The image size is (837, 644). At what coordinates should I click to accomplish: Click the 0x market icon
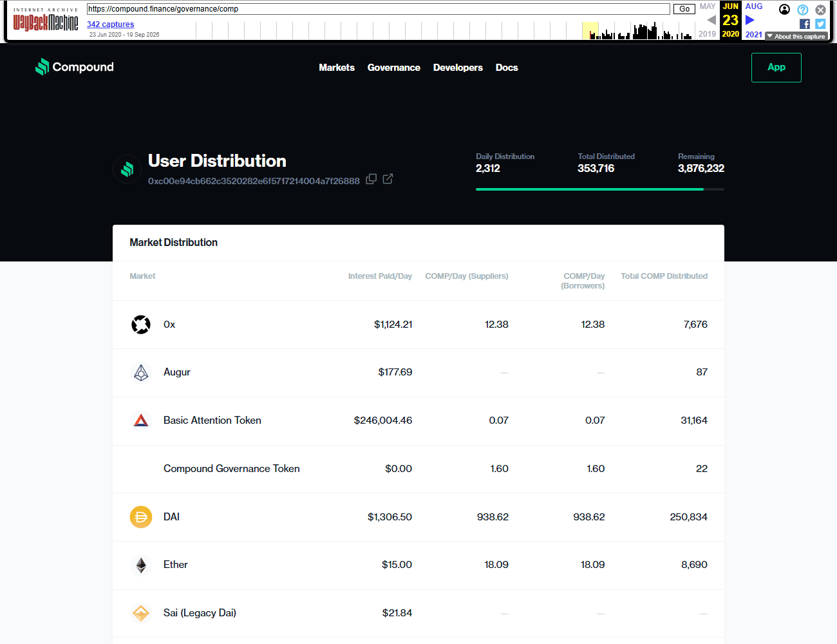141,325
